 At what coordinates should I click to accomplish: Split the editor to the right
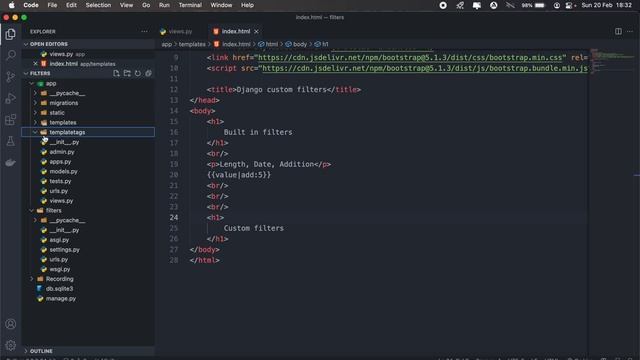click(x=618, y=31)
